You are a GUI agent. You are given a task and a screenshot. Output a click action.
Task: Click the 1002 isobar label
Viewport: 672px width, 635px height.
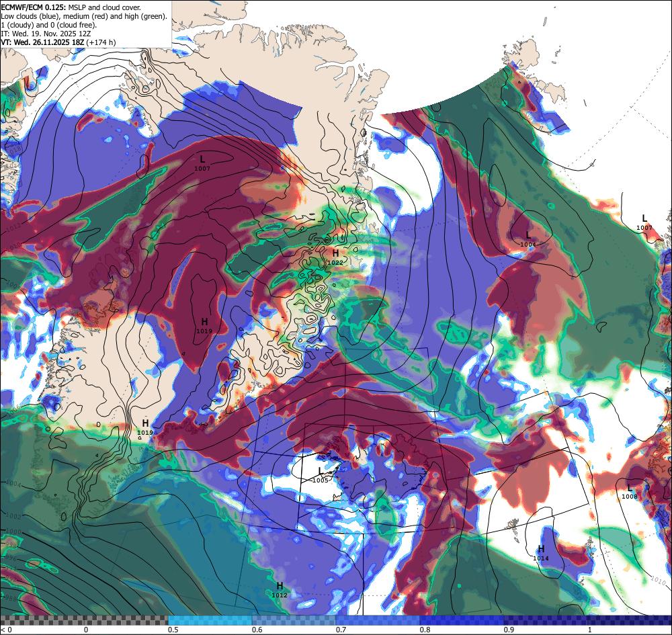click(x=13, y=515)
